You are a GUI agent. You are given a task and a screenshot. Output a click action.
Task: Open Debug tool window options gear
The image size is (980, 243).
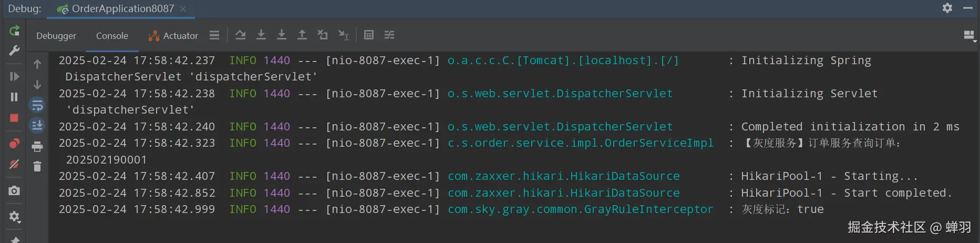coord(947,8)
